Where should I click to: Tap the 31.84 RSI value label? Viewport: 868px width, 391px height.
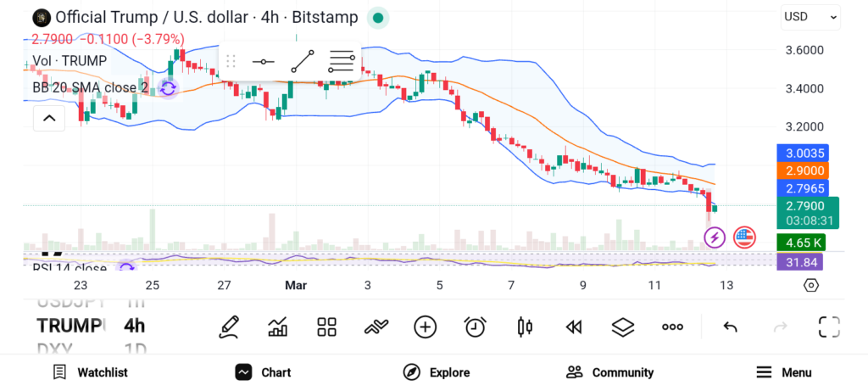click(x=799, y=261)
